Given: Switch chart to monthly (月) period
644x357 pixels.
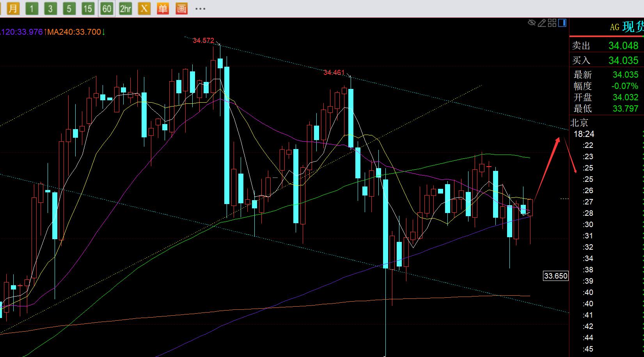Looking at the screenshot, I should (x=13, y=8).
